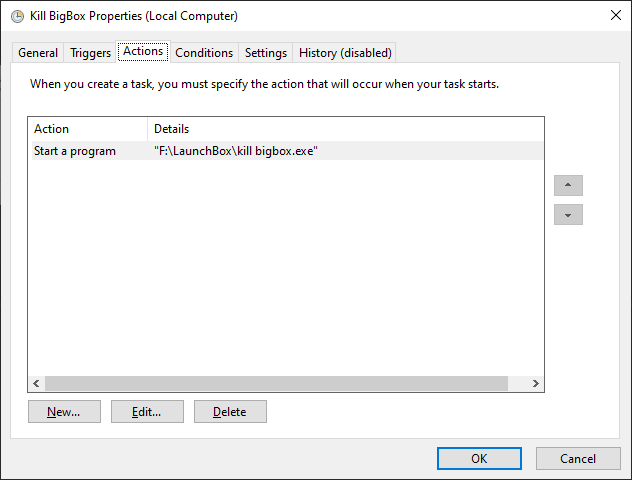Move selected action up with arrow button

568,185
